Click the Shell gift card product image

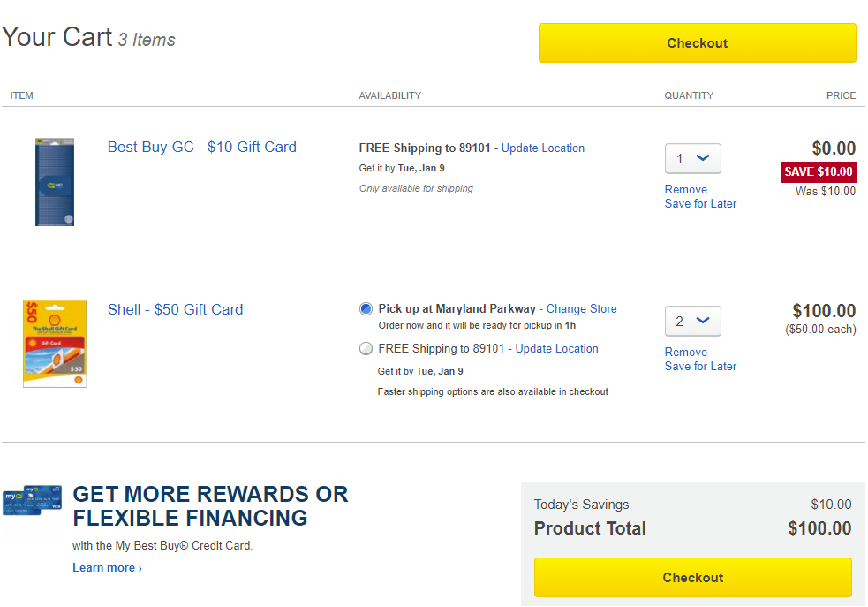pyautogui.click(x=55, y=344)
